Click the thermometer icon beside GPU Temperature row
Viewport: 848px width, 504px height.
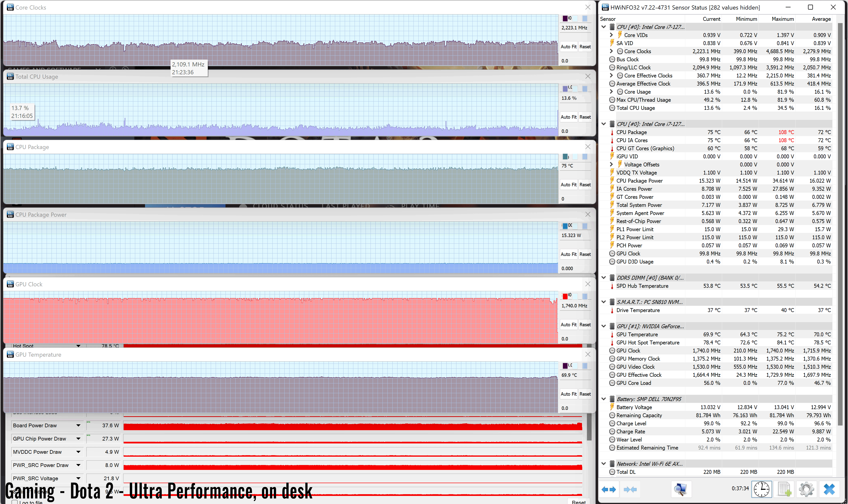[612, 335]
